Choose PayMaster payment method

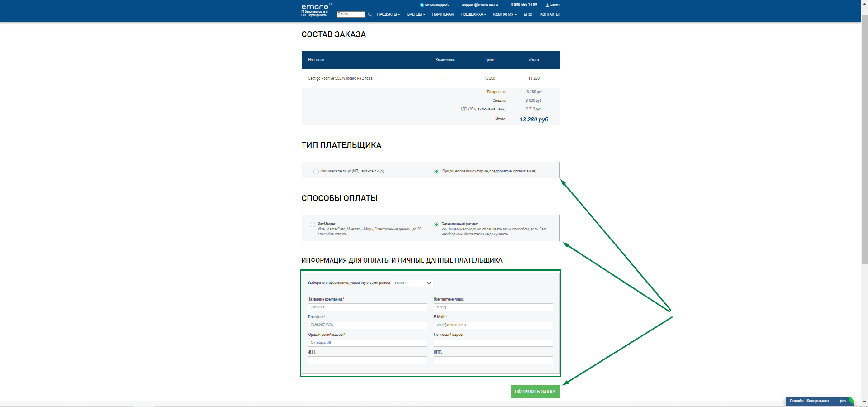pos(313,225)
